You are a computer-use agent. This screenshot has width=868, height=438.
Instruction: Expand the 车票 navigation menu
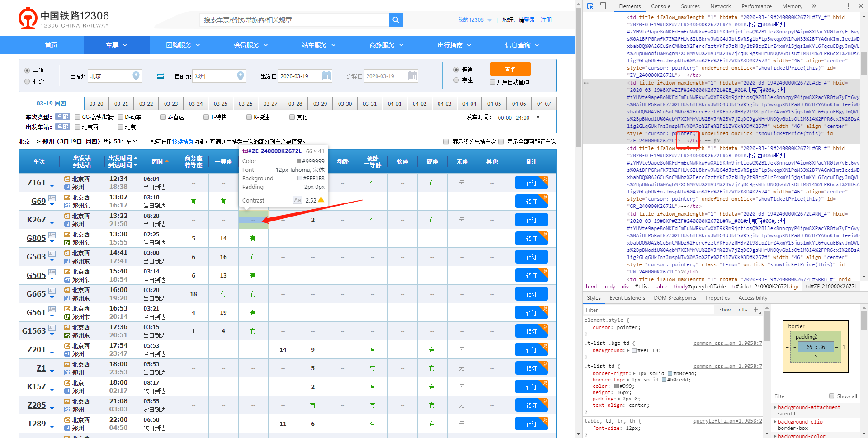coord(116,45)
